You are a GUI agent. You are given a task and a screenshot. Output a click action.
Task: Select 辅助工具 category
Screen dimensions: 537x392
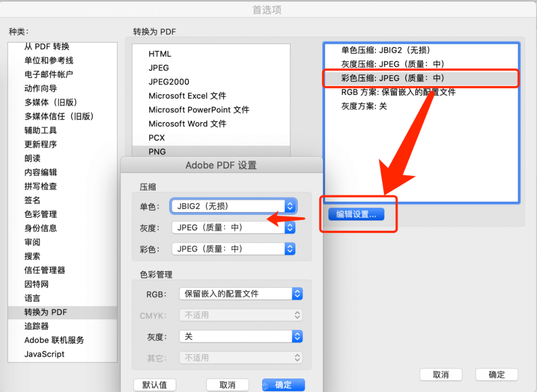[63, 130]
